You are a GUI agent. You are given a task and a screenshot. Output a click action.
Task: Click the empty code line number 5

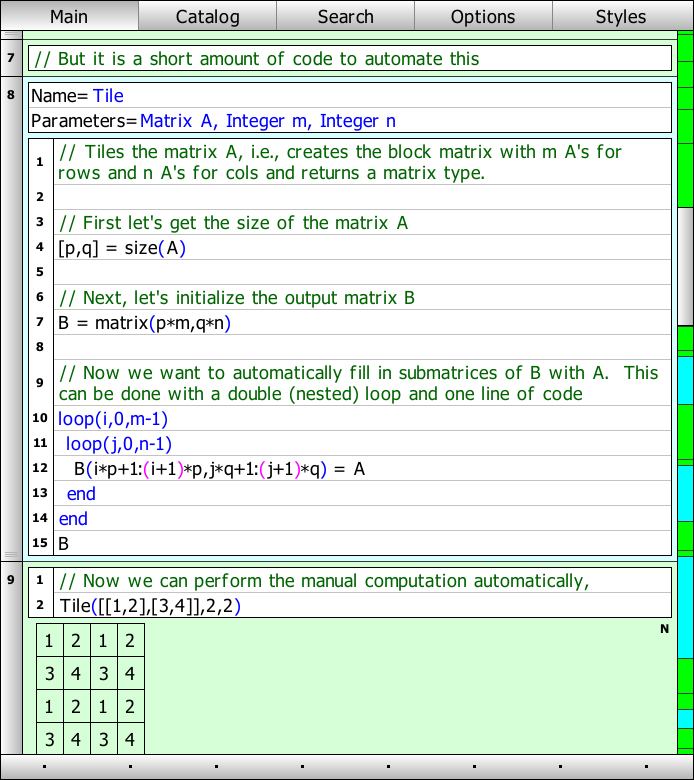(x=360, y=272)
